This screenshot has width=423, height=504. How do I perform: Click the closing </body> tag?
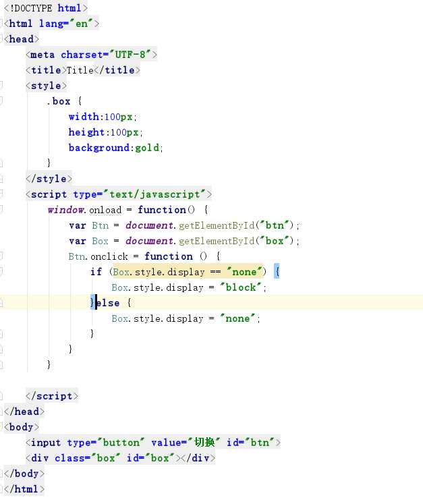[24, 473]
